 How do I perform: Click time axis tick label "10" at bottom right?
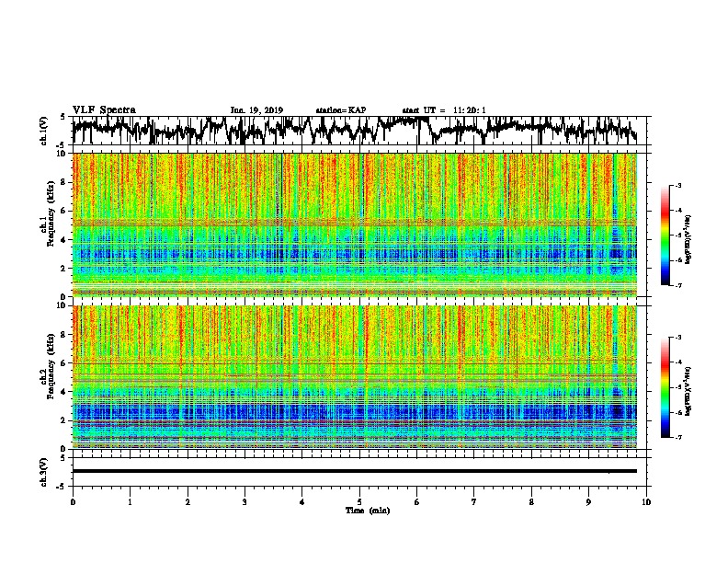click(x=646, y=502)
